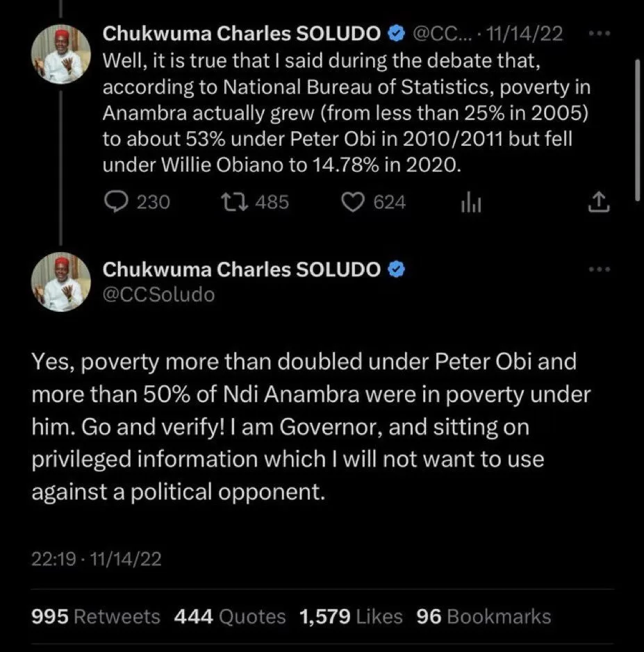Viewport: 644px width, 652px height.
Task: Open view analytics icon on first tweet
Action: click(471, 203)
